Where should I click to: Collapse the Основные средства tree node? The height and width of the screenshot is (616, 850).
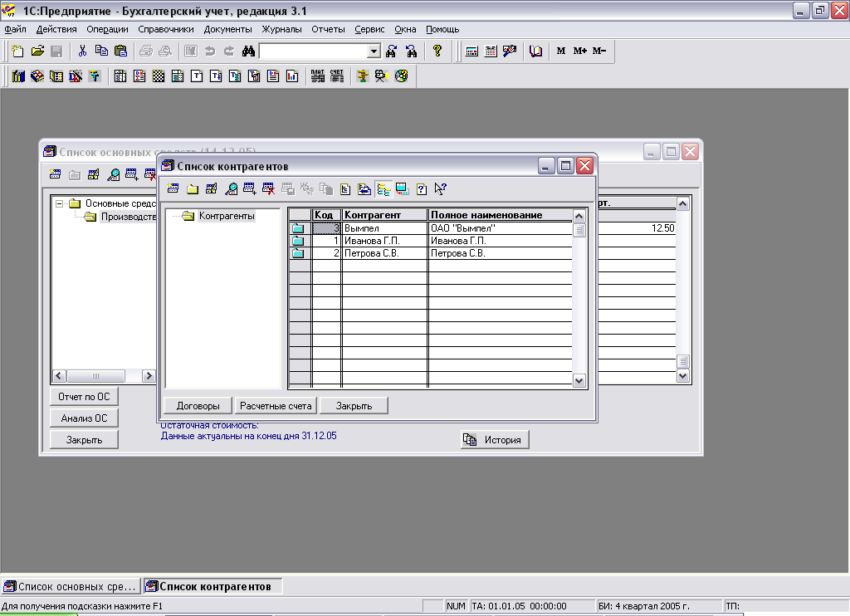(x=59, y=204)
